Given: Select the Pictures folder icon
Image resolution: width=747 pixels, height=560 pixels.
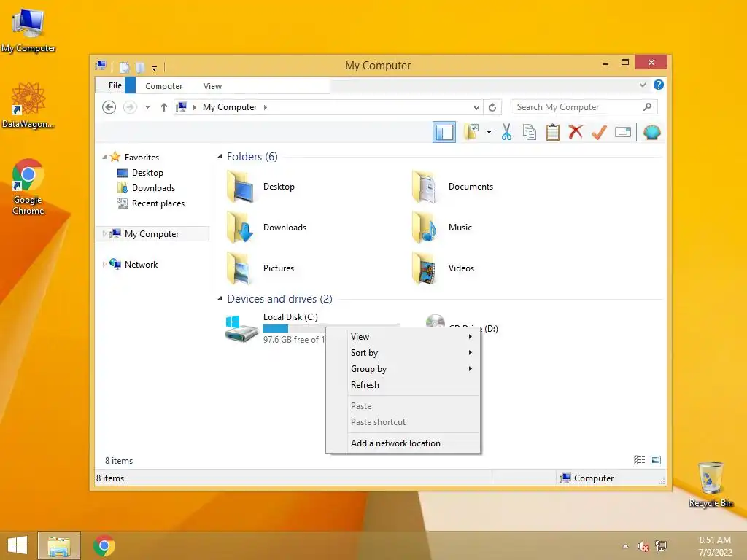Looking at the screenshot, I should click(x=240, y=268).
